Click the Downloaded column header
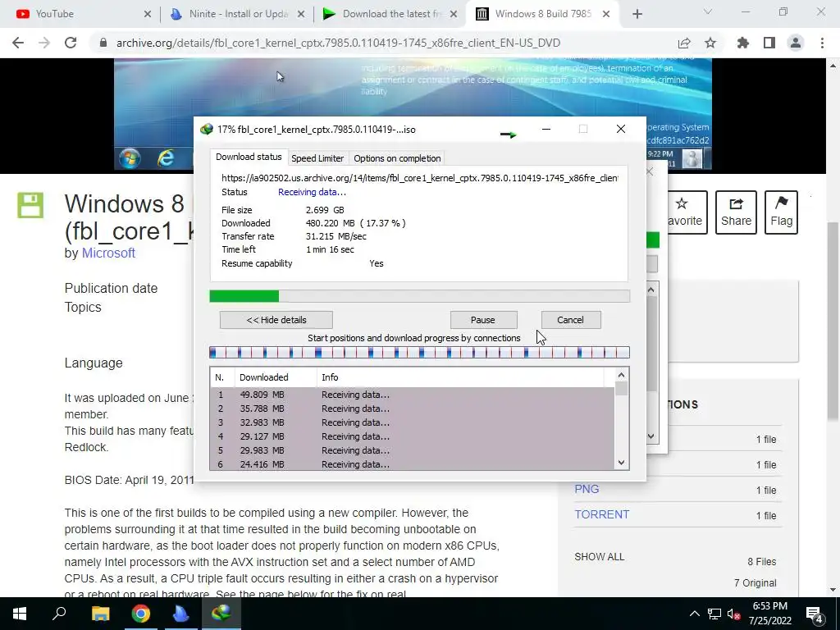The image size is (840, 630). pos(276,377)
